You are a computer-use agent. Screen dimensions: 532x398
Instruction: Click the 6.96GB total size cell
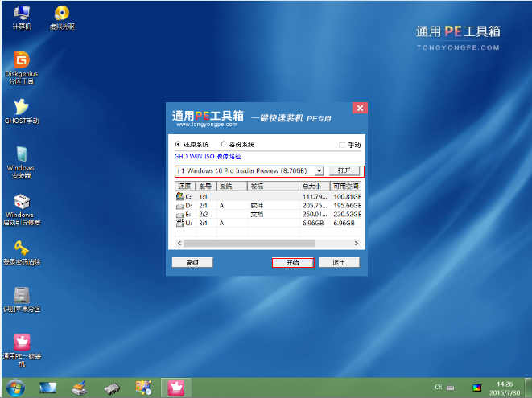pos(313,223)
